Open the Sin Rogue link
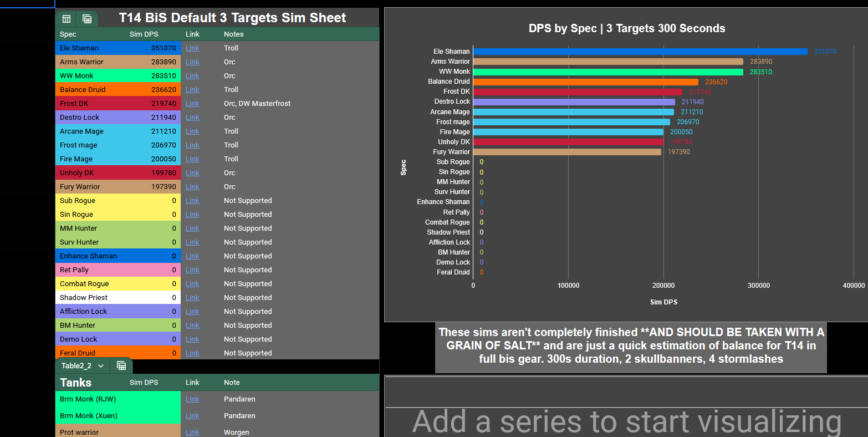This screenshot has width=868, height=437. [x=192, y=215]
